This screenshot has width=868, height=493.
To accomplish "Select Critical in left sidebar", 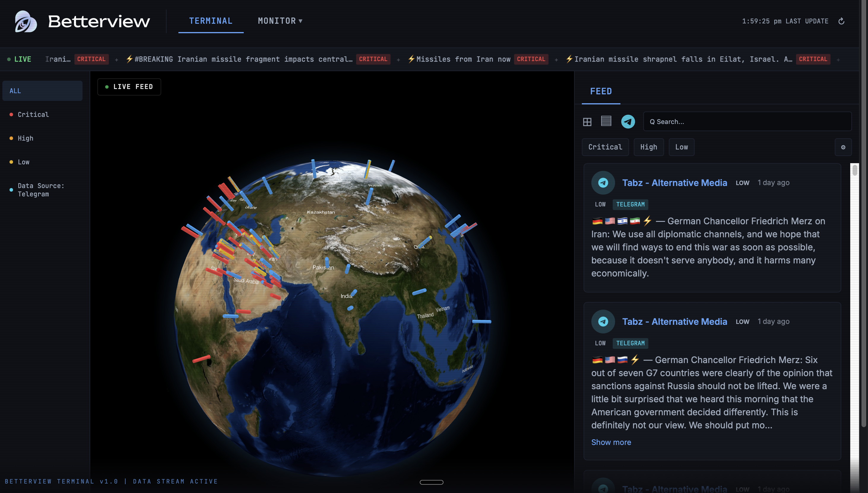I will pos(33,115).
